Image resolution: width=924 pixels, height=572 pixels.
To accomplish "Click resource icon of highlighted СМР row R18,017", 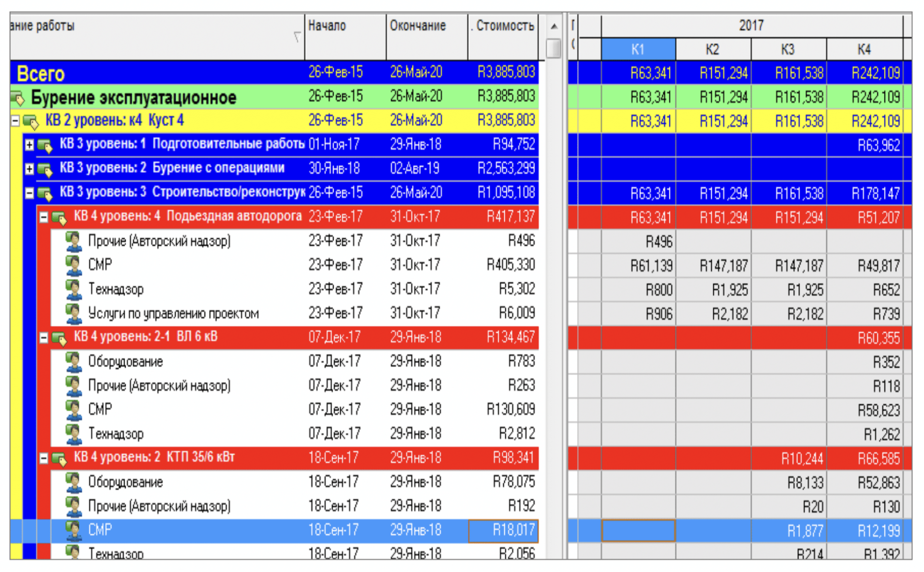I will 74,530.
